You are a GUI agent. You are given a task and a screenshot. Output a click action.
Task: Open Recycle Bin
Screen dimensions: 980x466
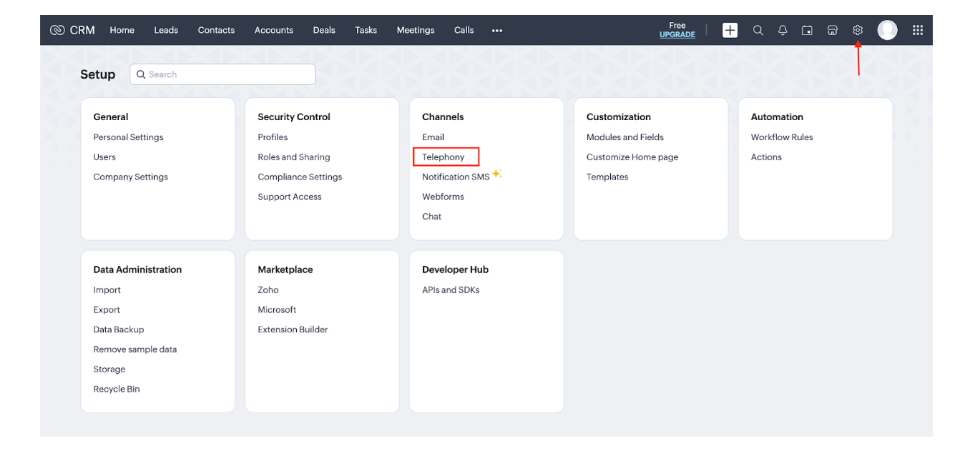[117, 390]
